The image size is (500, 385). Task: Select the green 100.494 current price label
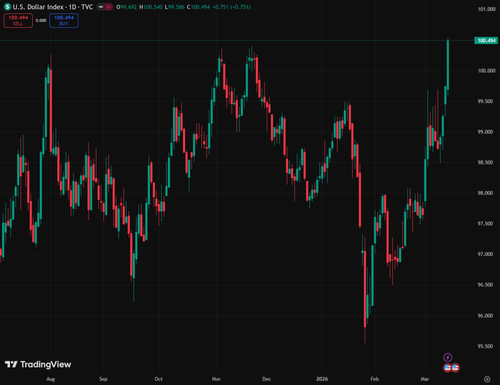[486, 41]
